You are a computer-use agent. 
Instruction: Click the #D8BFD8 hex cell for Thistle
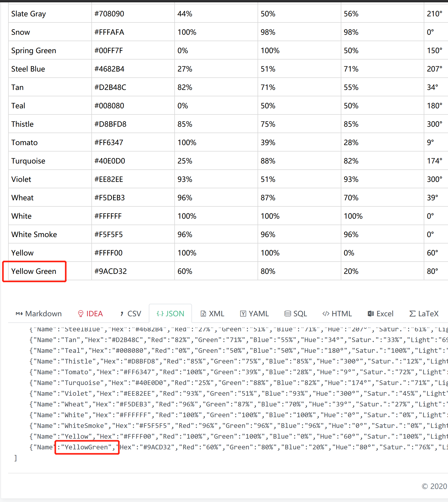(x=110, y=124)
